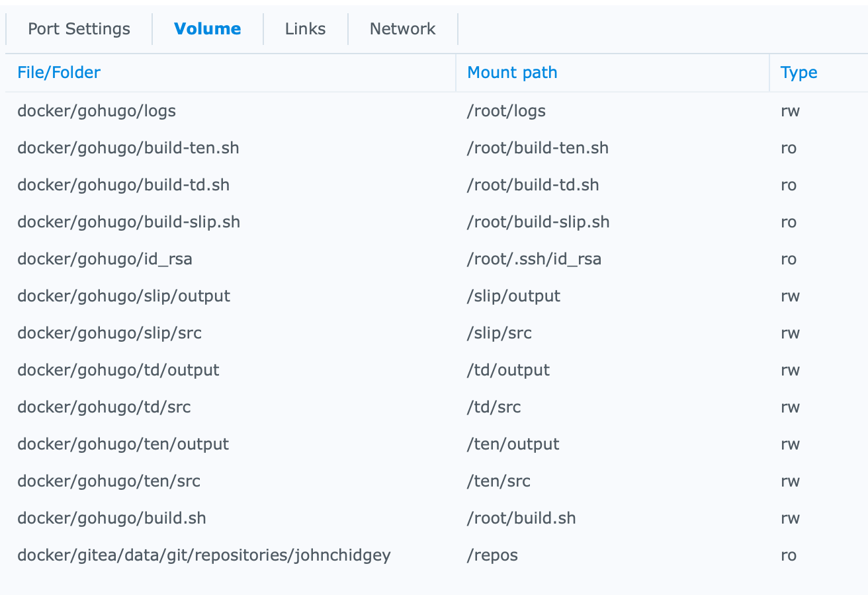The width and height of the screenshot is (868, 595).
Task: Select the docker/gohugo/td/output row
Action: [118, 370]
